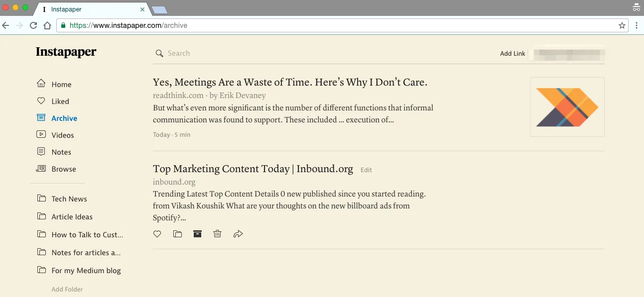Click the For my Medium blog folder icon
The image size is (644, 297).
pyautogui.click(x=41, y=270)
